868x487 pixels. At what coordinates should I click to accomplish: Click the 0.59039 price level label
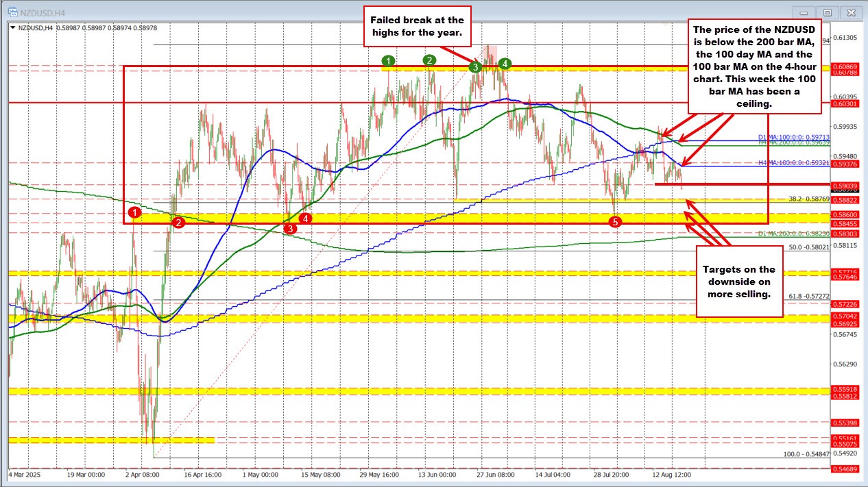[x=845, y=186]
